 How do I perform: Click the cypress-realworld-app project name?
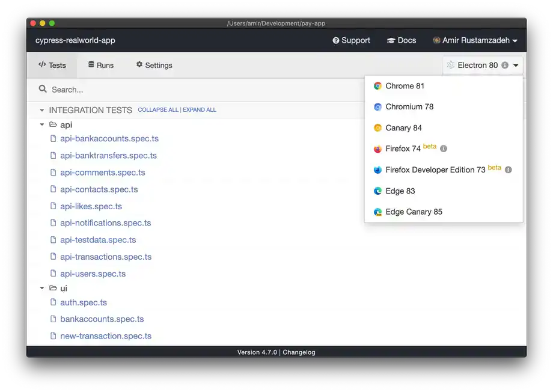(x=75, y=40)
